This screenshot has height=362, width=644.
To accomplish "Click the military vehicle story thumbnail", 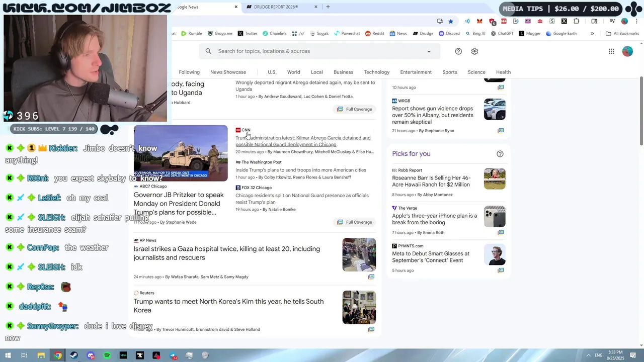I will click(181, 153).
